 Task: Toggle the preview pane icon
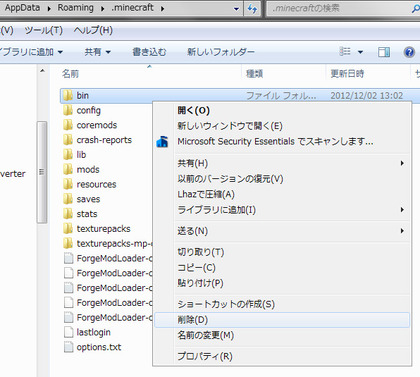tap(384, 52)
